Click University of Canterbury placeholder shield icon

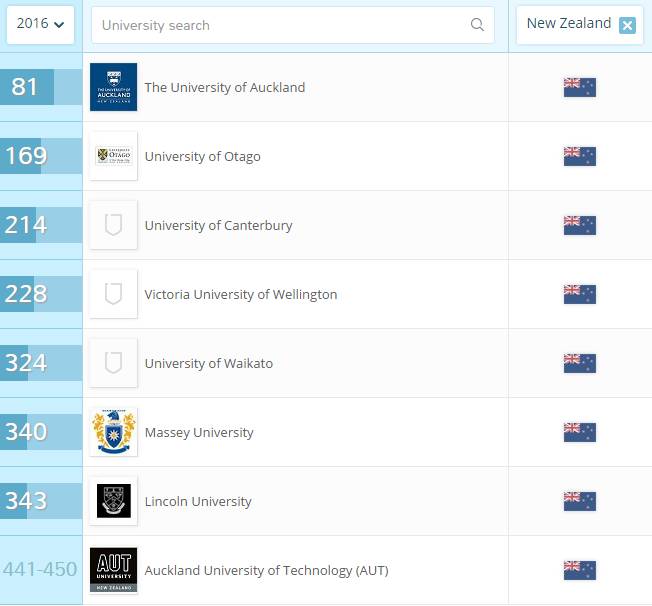click(113, 225)
